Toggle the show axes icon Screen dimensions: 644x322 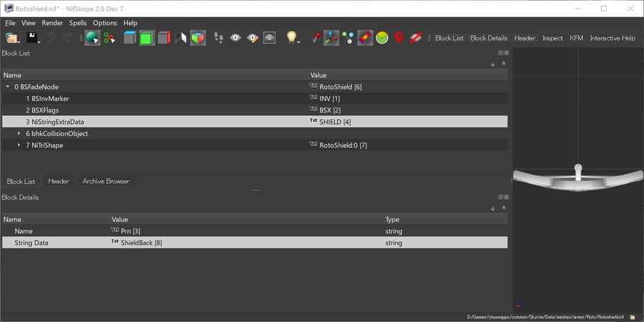[x=331, y=38]
